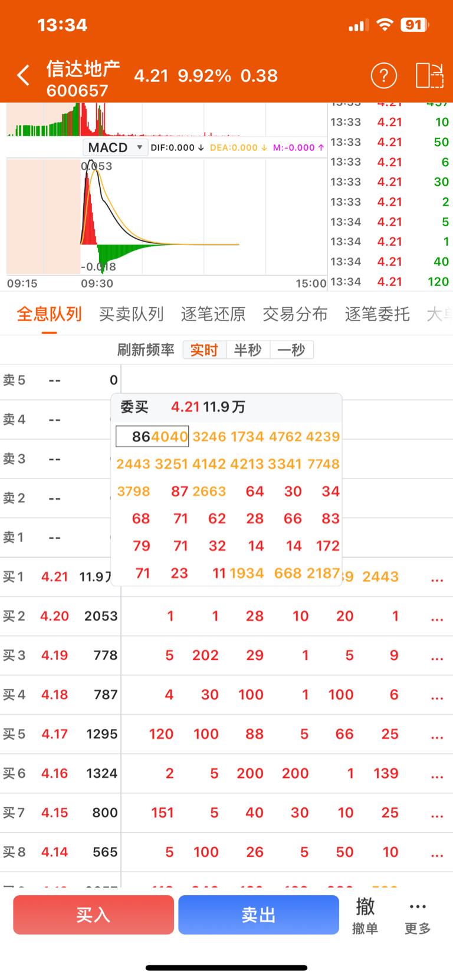Switch to 买卖队列 tab
This screenshot has height=980, width=453.
click(x=132, y=314)
